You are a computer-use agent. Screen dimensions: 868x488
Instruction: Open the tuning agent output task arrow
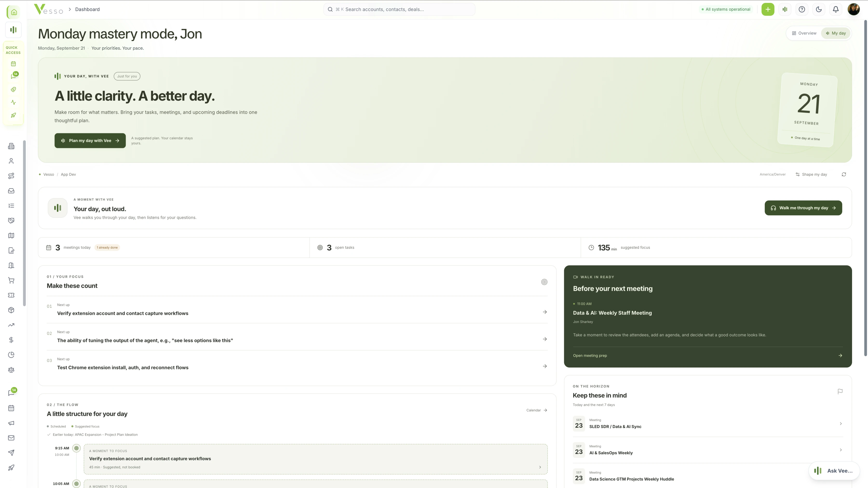544,339
